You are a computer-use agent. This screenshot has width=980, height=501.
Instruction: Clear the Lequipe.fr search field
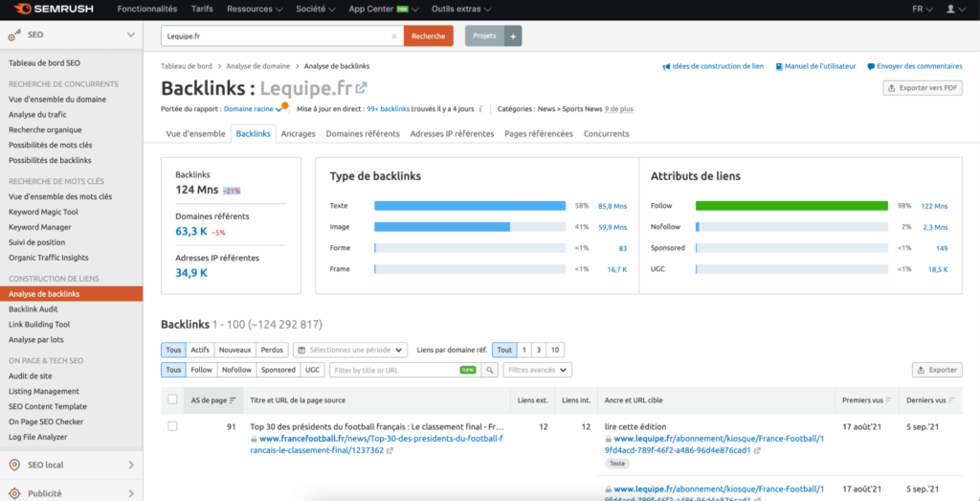pyautogui.click(x=393, y=36)
